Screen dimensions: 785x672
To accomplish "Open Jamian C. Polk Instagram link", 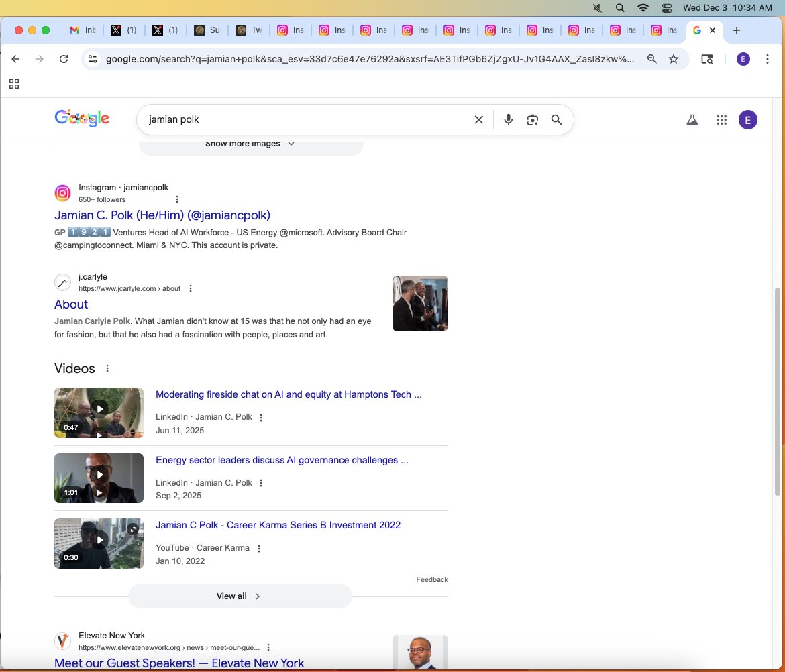I will click(x=162, y=215).
